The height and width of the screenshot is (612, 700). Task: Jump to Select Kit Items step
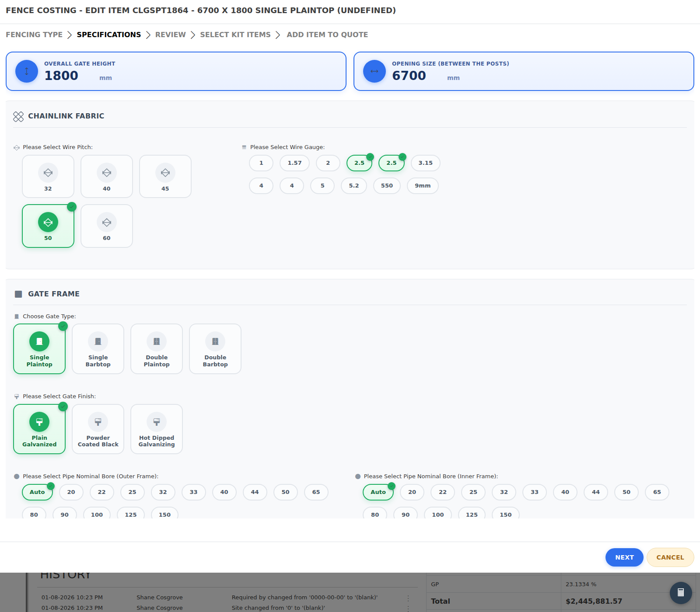[235, 35]
